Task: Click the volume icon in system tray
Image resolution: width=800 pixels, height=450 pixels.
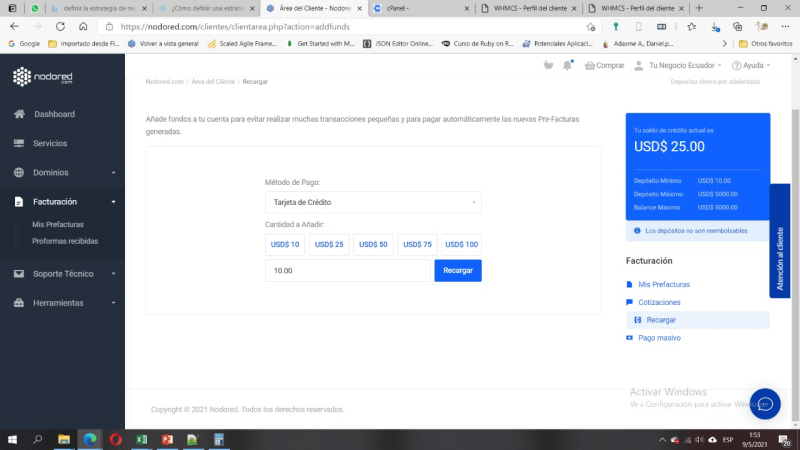Action: (699, 440)
